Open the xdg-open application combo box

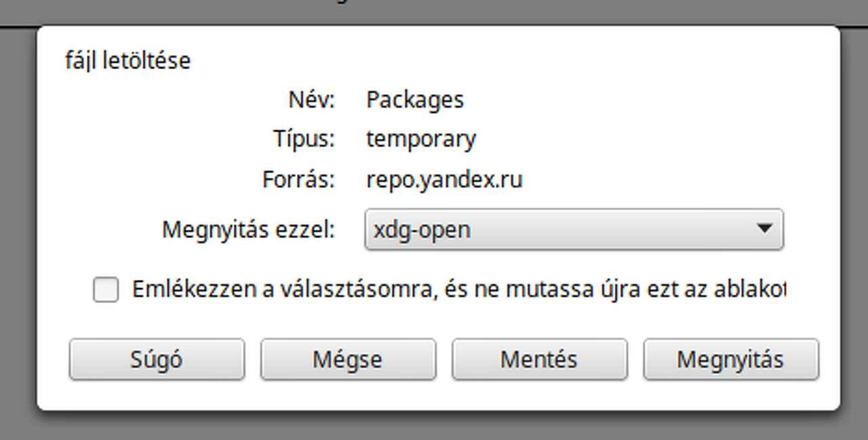click(574, 229)
